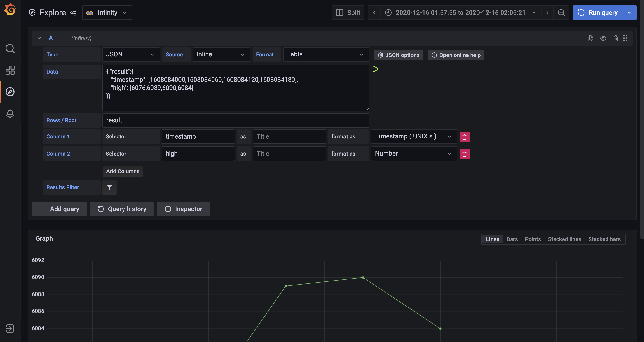Expand the Timestamp ( UNIX s ) format dropdown
Image resolution: width=644 pixels, height=342 pixels.
tap(414, 136)
